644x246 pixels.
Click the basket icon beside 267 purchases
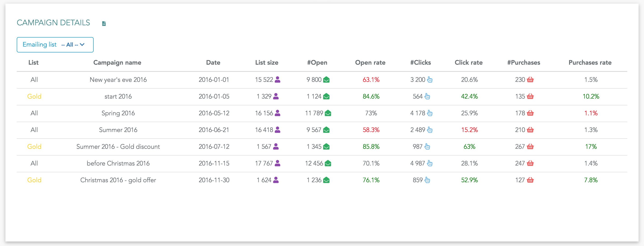tap(530, 147)
